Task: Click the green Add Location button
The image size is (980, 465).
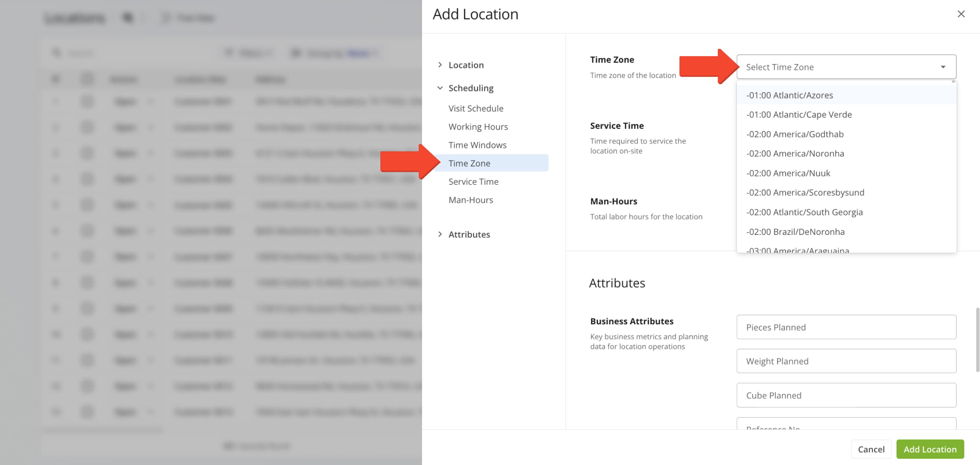Action: coord(929,449)
